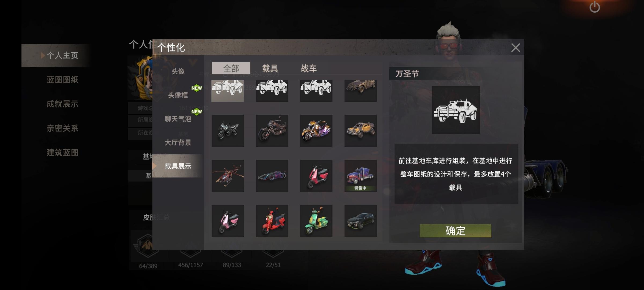This screenshot has height=290, width=644.
Task: Pick the yellow armored buggy
Action: coord(360,131)
